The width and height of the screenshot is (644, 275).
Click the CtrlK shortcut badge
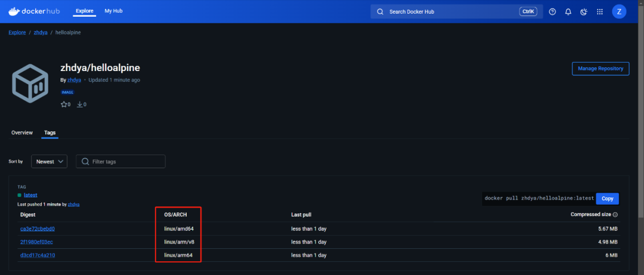(528, 11)
